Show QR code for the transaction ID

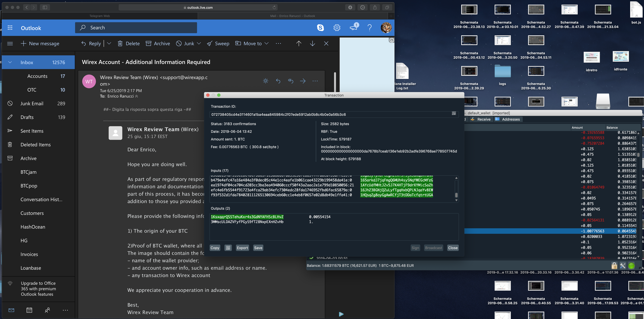click(454, 113)
